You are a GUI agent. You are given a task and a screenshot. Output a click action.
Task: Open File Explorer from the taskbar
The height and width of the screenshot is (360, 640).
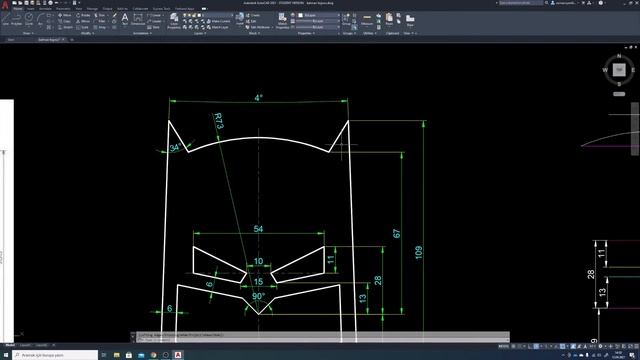point(117,355)
